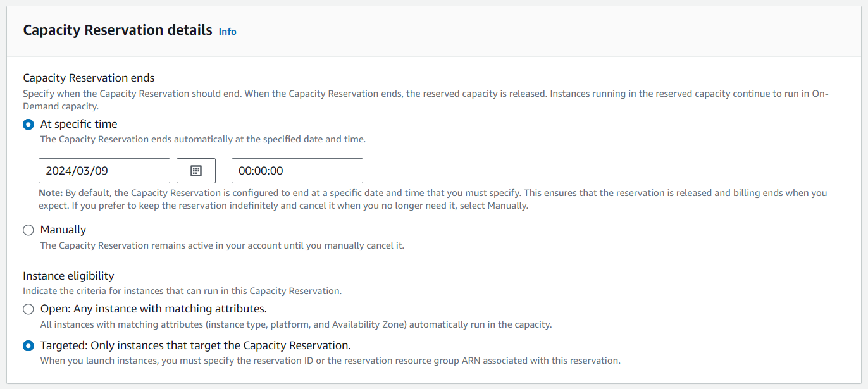Viewport: 868px width, 389px height.
Task: Choose the "Manually" radio circle
Action: [28, 230]
